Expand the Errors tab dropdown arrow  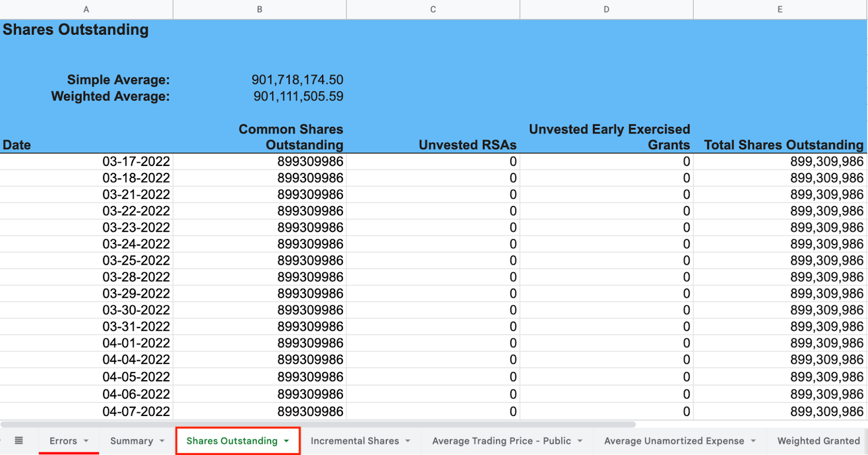click(86, 441)
